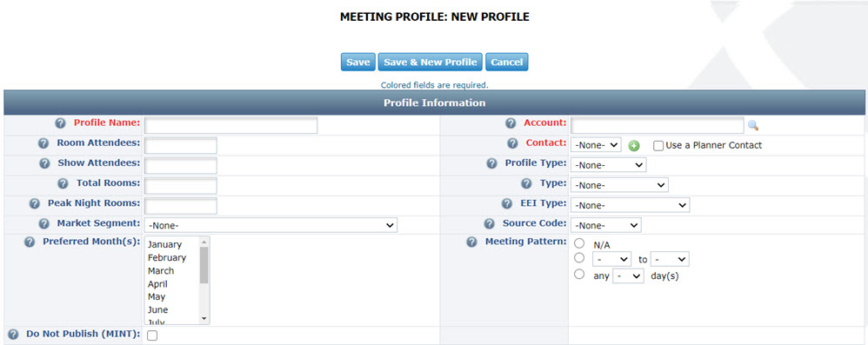
Task: Click the Room Attendees input field
Action: [x=180, y=146]
